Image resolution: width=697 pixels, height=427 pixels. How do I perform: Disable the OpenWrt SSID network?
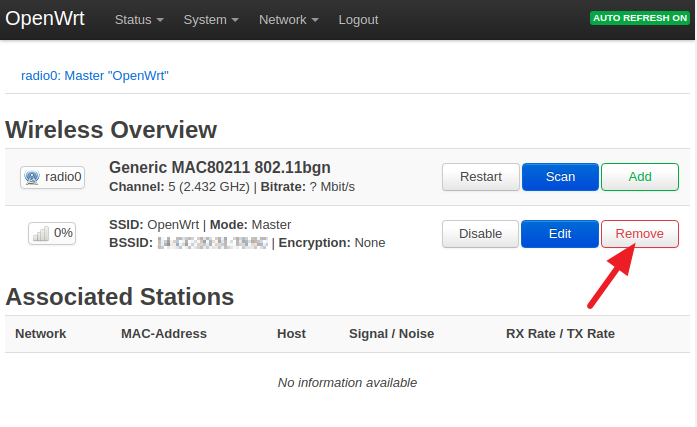(x=480, y=234)
